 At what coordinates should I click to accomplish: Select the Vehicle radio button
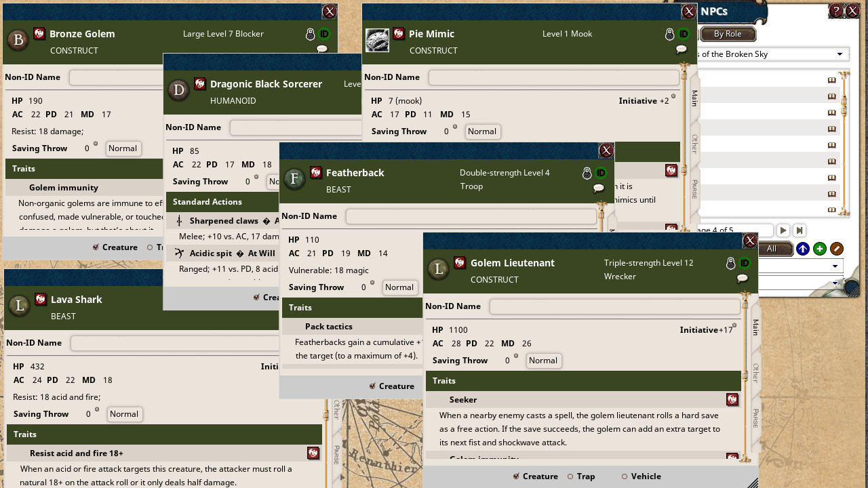(624, 476)
